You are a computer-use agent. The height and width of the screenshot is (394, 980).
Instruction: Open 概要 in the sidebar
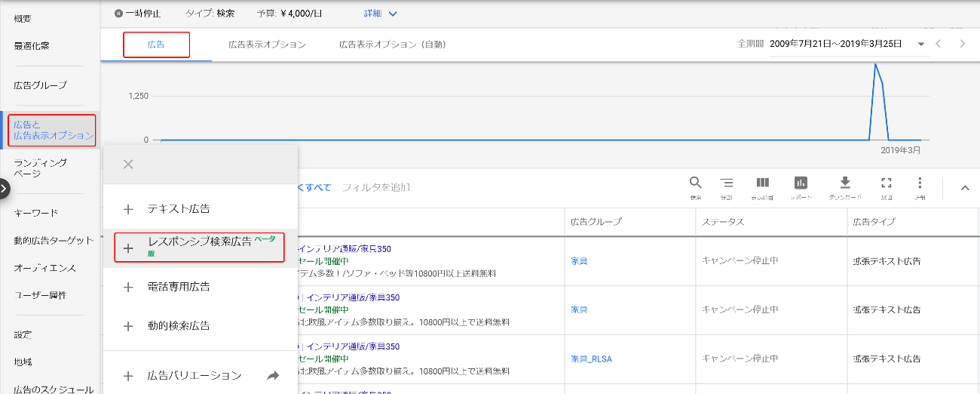coord(23,18)
